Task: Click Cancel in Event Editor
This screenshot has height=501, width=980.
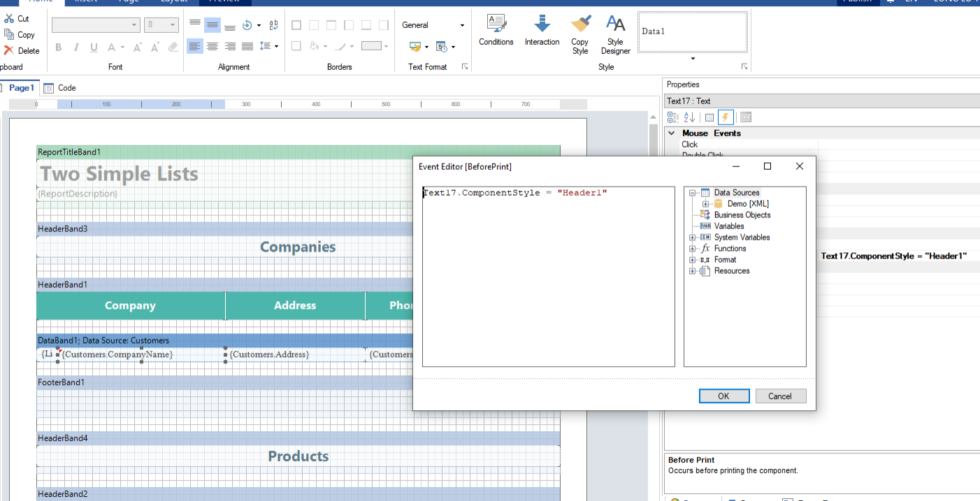Action: (x=780, y=396)
